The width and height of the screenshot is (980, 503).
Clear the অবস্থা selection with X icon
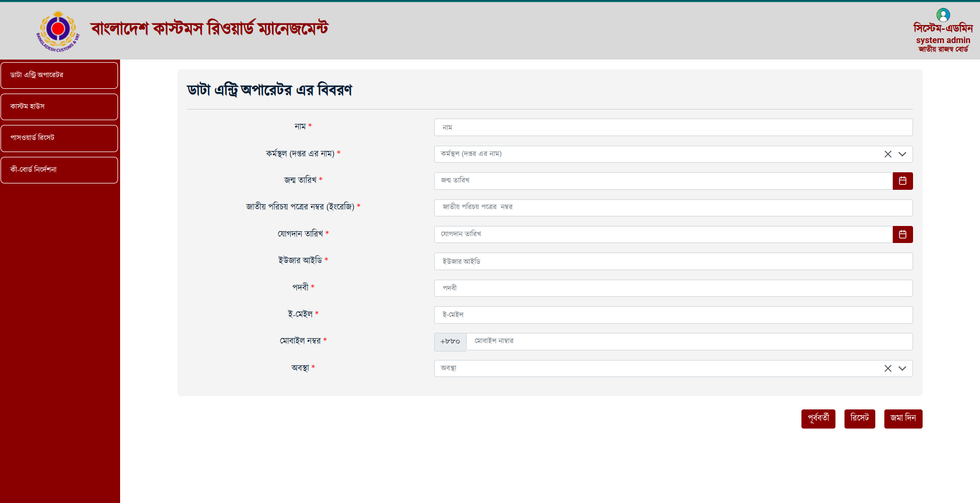point(888,368)
